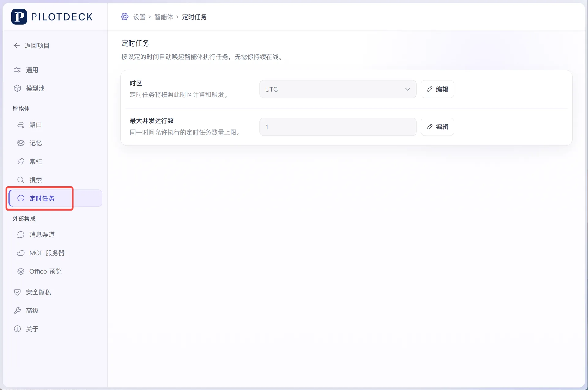
Task: Click the sliders icon next to 通用
Action: 17,70
